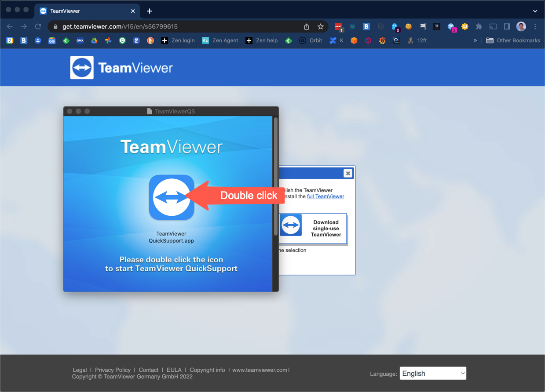This screenshot has width=545, height=392.
Task: Open Zen help bookmark
Action: (x=261, y=40)
